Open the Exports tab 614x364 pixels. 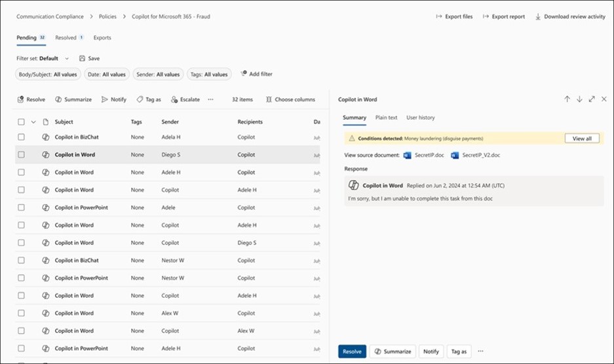click(102, 37)
